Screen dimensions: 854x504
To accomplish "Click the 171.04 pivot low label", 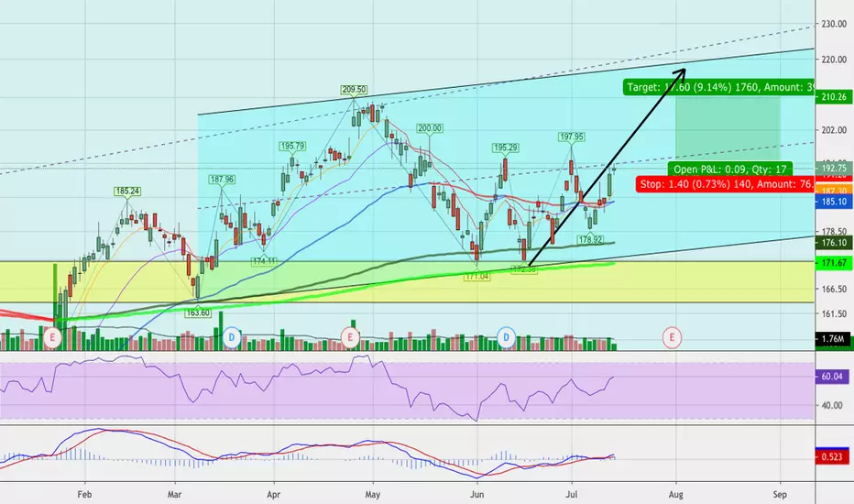I will [477, 277].
